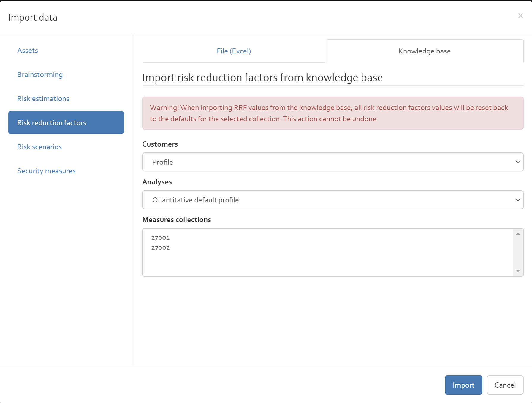Click the list scrollbar down arrow

518,271
